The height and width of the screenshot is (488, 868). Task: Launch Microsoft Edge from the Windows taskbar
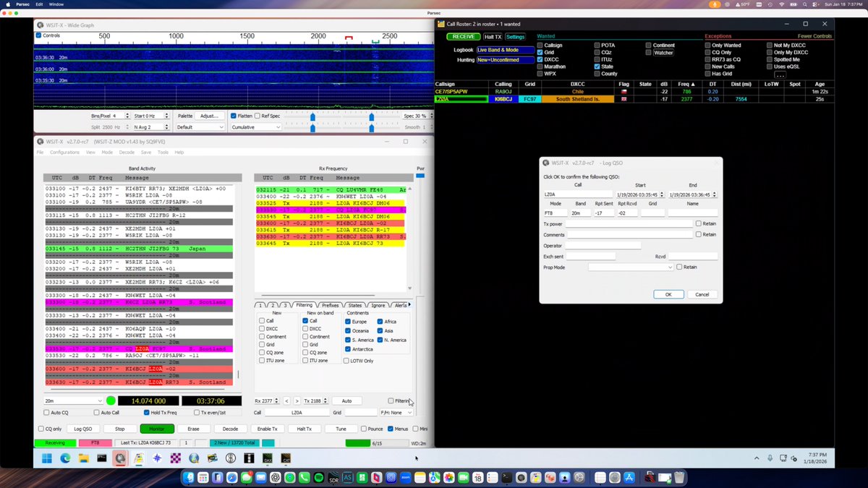coord(64,458)
